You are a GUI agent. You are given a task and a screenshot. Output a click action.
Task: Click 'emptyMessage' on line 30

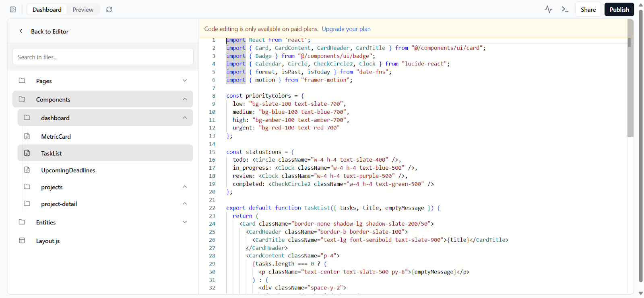[434, 272]
